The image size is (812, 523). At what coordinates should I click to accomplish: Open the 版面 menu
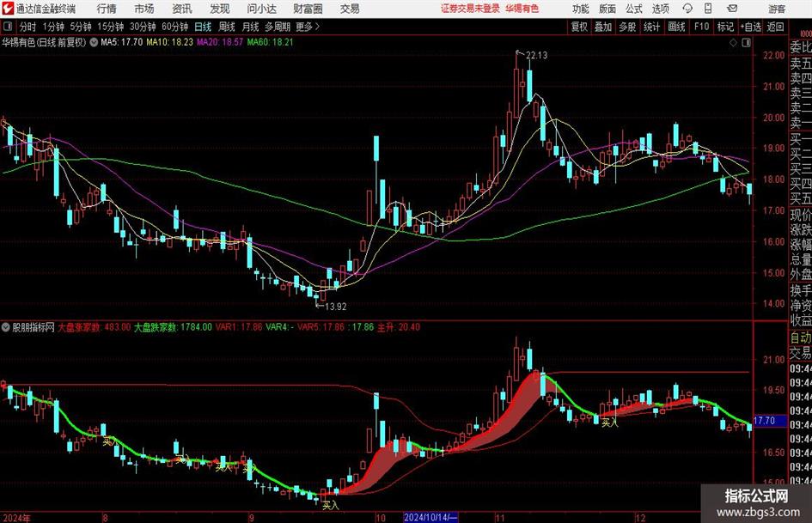(x=607, y=9)
